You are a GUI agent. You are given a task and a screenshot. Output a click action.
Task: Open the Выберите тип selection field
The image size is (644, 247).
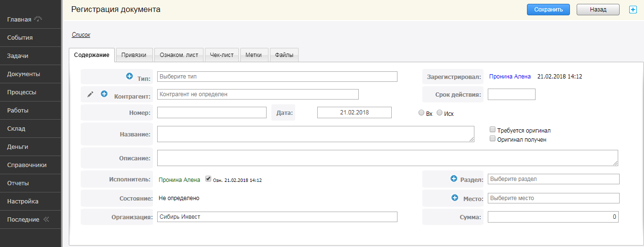(277, 77)
